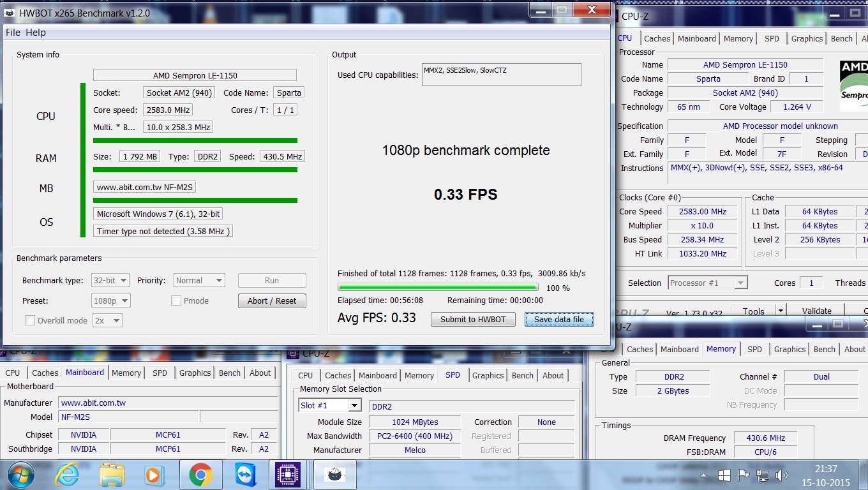Open the Slot #1 memory slot dropdown

pyautogui.click(x=331, y=406)
